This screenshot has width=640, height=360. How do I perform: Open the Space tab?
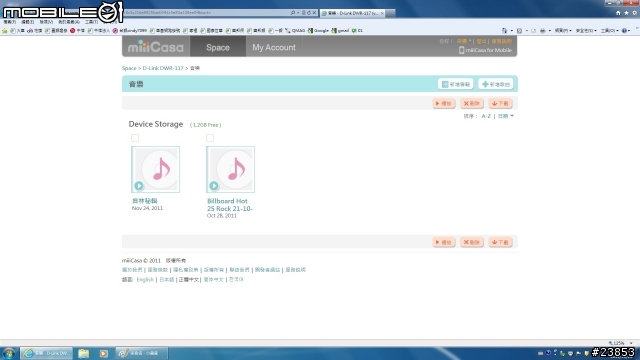[218, 47]
